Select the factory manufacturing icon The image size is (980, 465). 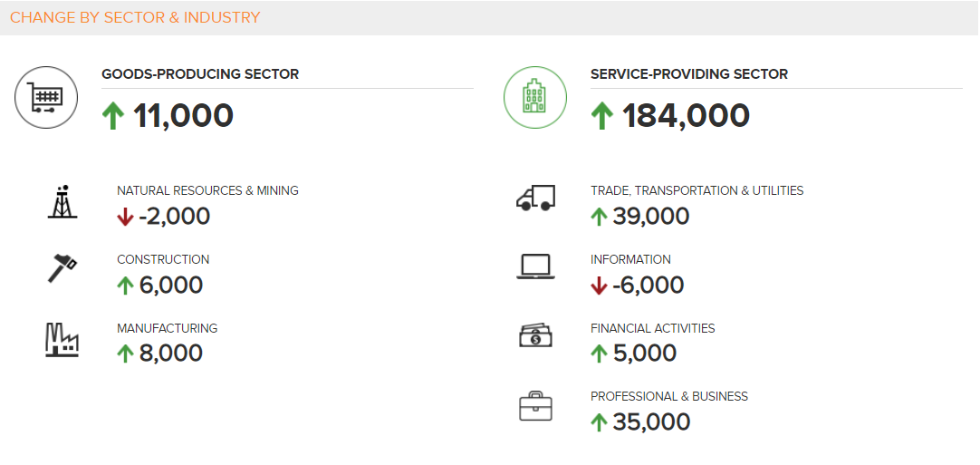pyautogui.click(x=62, y=339)
